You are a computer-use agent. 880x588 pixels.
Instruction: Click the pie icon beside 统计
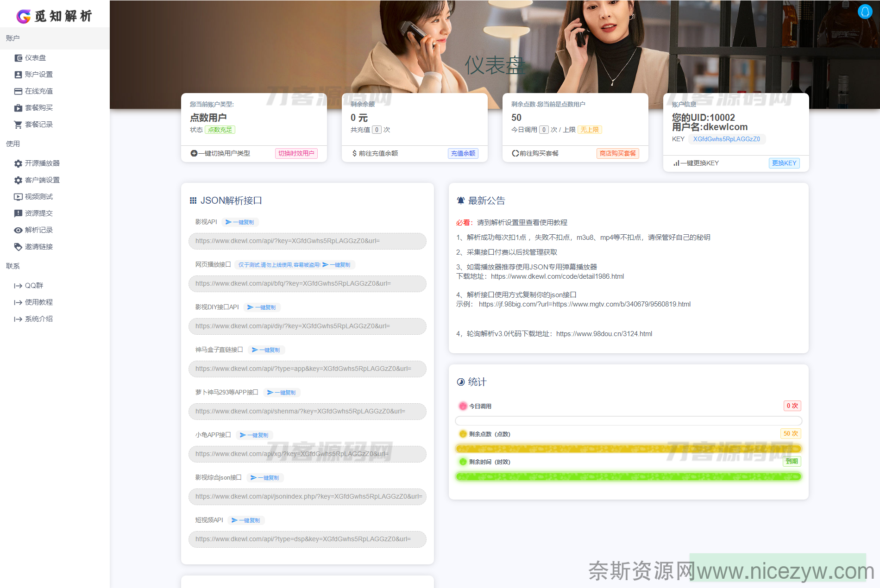pyautogui.click(x=461, y=382)
